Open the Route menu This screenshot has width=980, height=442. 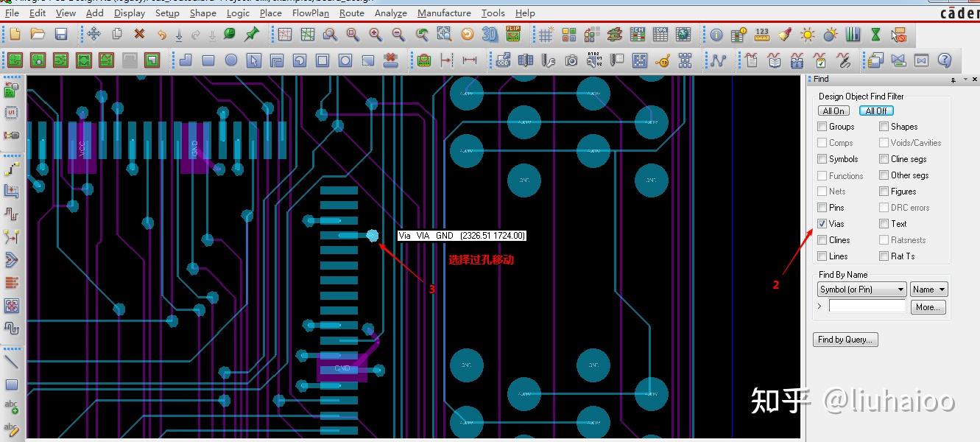(352, 13)
